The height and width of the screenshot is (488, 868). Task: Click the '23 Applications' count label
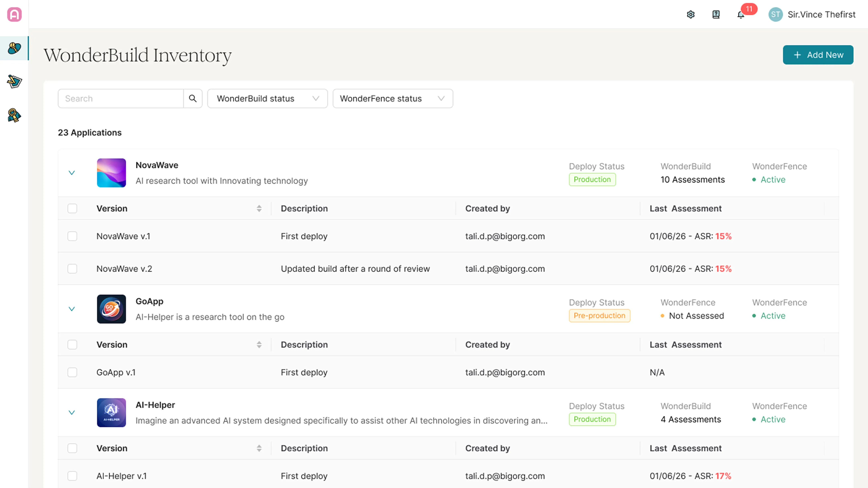point(90,132)
